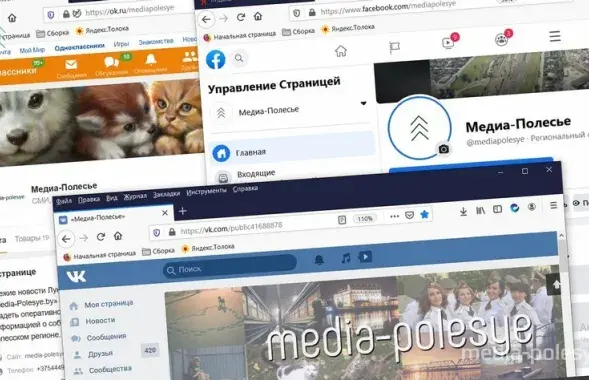Open the Facebook groups icon
Screen dimensions: 589x380
pos(501,39)
